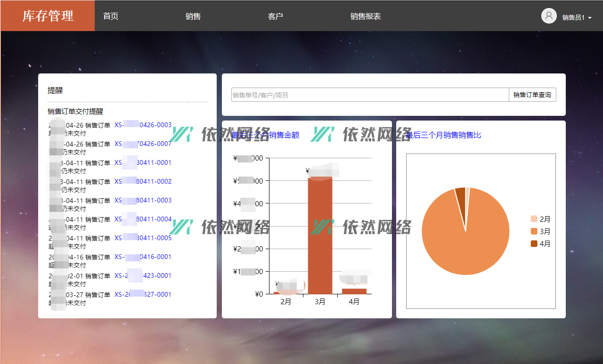Open sales order link ending 0411-0002
This screenshot has width=603, height=364.
click(x=143, y=181)
